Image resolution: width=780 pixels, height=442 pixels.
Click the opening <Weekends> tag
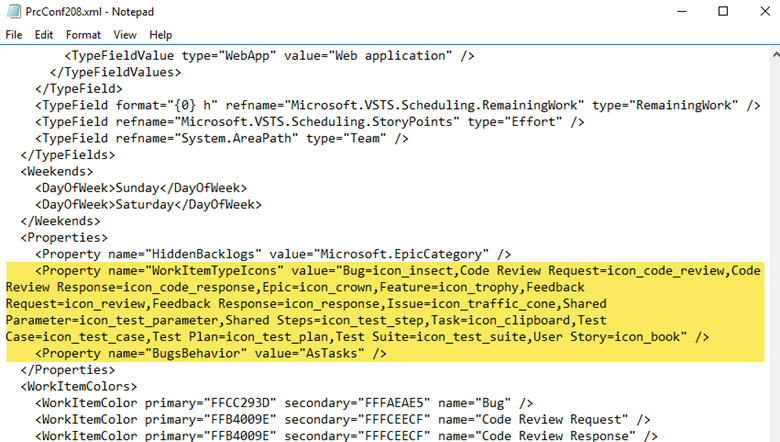[57, 172]
